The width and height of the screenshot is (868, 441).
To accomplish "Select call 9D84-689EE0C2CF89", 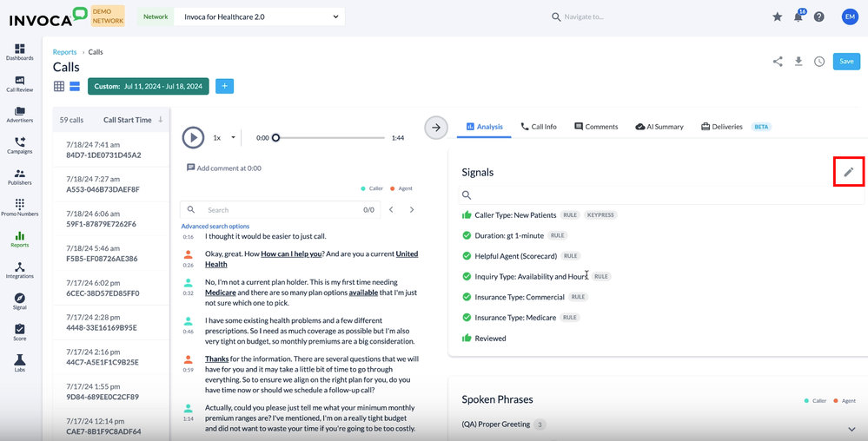I will coord(111,392).
